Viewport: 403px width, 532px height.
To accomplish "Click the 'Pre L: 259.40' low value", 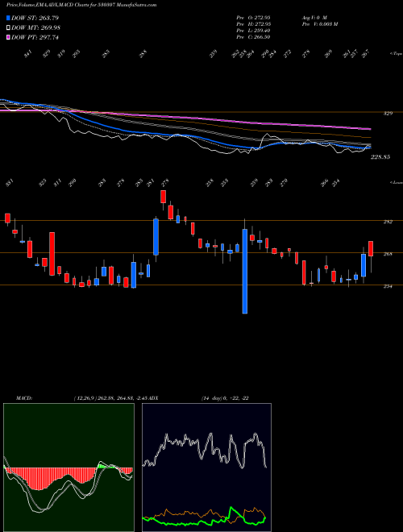I will pyautogui.click(x=253, y=31).
